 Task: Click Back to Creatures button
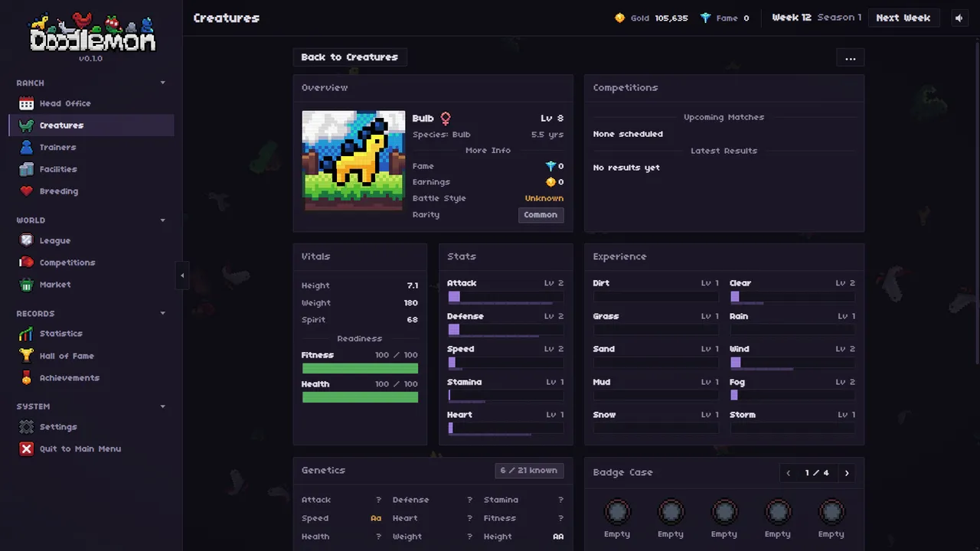click(x=350, y=57)
